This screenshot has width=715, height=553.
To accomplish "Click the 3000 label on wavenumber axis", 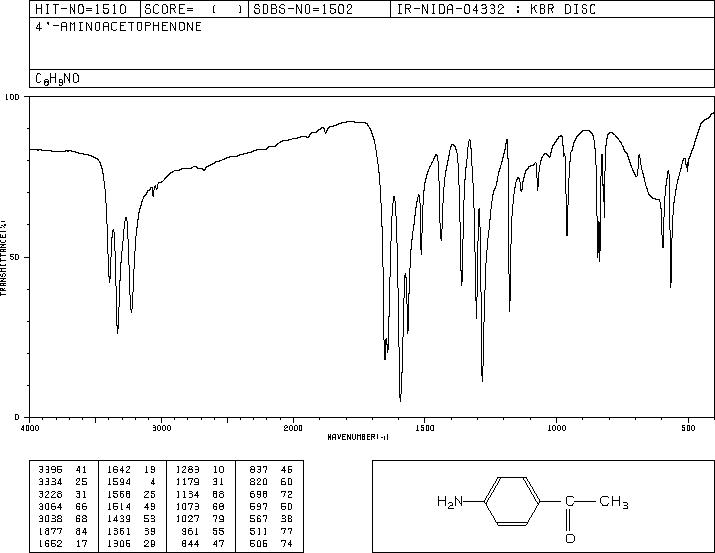I will [x=161, y=428].
